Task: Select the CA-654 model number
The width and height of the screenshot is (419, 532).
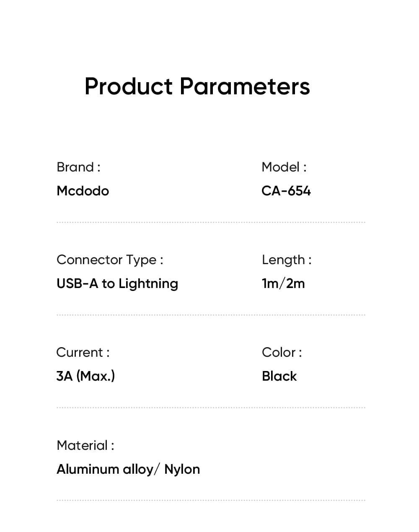Action: [x=286, y=191]
